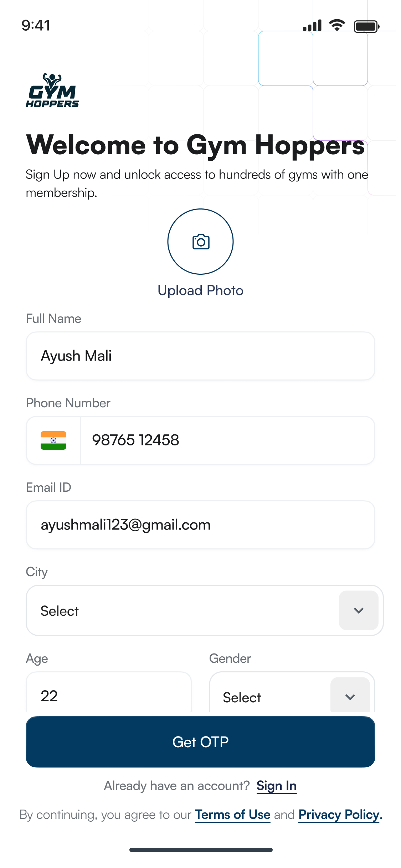Viewport: 401px width, 868px height.
Task: Click the Upload Photo label
Action: pyautogui.click(x=200, y=290)
